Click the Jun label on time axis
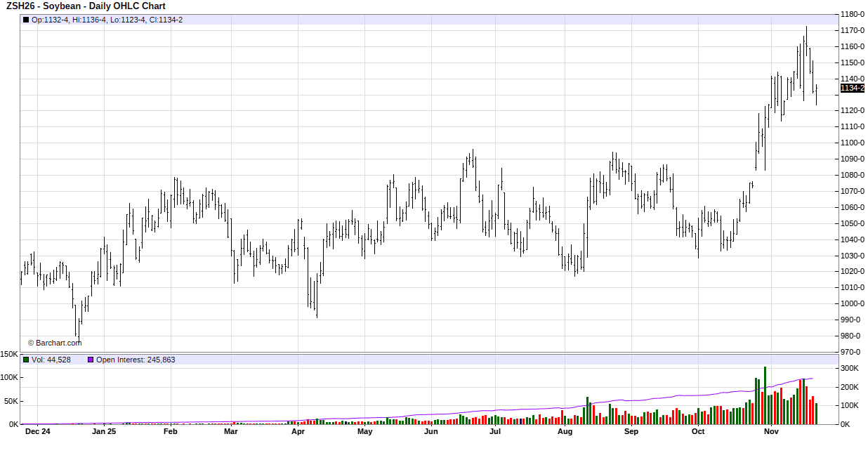Screen dimensions: 868x453 (x=431, y=432)
